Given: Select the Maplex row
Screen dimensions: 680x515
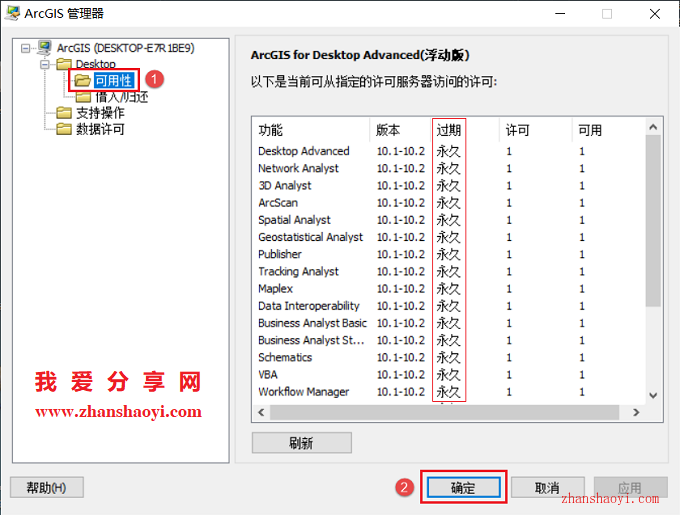Looking at the screenshot, I should (449, 289).
